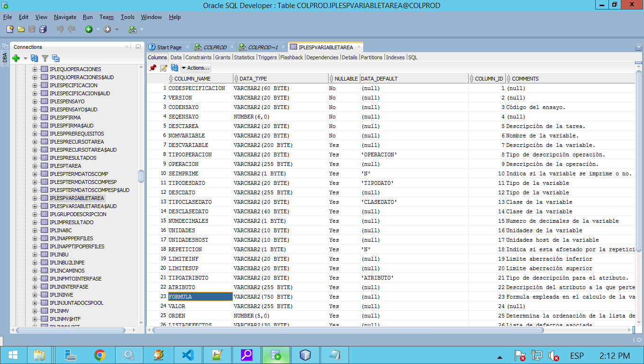Click the 'OPERACION' data default cell
The width and height of the screenshot is (644, 364).
(414, 155)
